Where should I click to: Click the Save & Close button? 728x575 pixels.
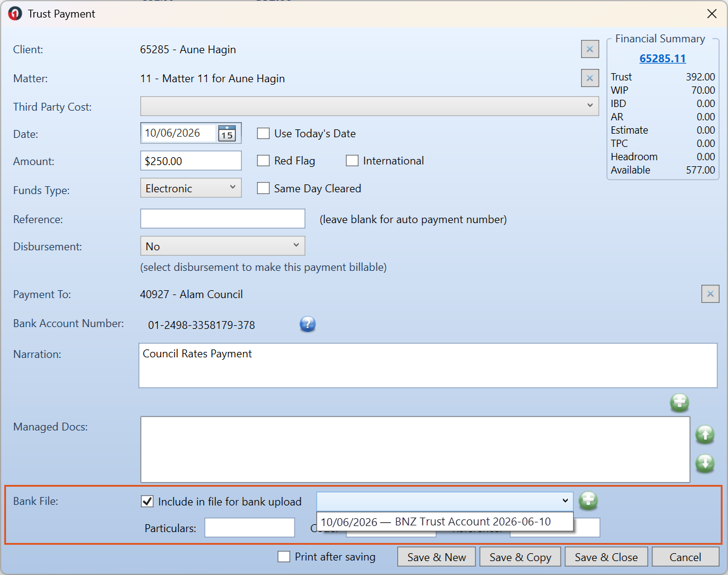pyautogui.click(x=606, y=557)
